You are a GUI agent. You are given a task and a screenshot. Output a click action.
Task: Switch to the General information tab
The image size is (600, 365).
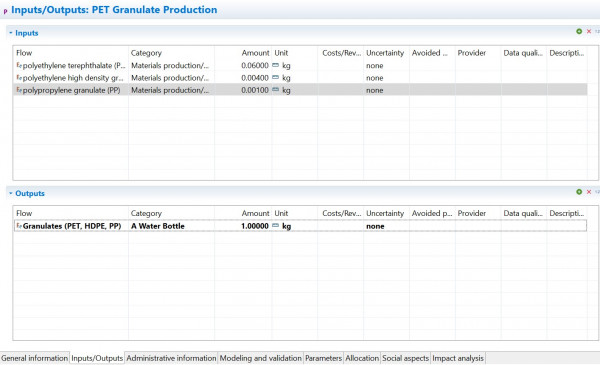tap(34, 358)
